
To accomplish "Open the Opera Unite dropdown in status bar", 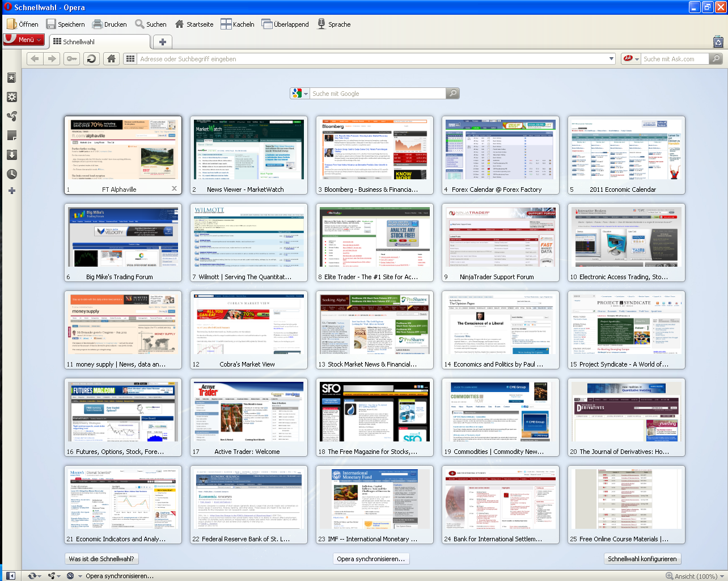I will (54, 575).
